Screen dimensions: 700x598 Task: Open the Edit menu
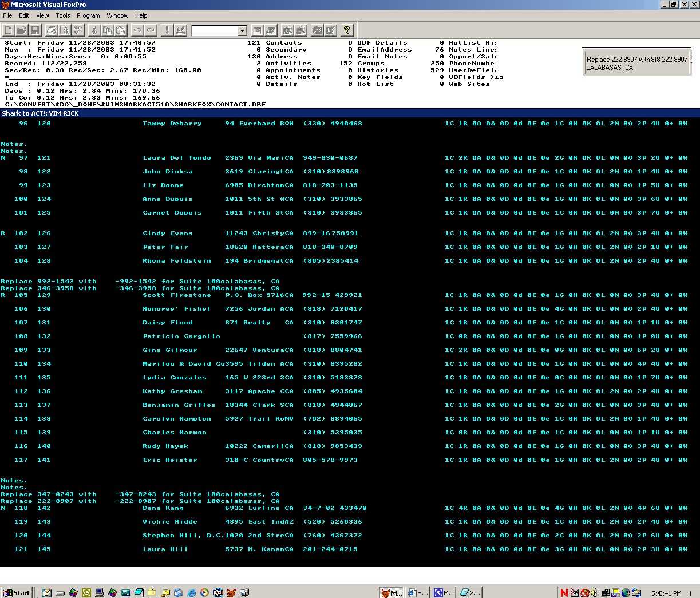[x=24, y=15]
